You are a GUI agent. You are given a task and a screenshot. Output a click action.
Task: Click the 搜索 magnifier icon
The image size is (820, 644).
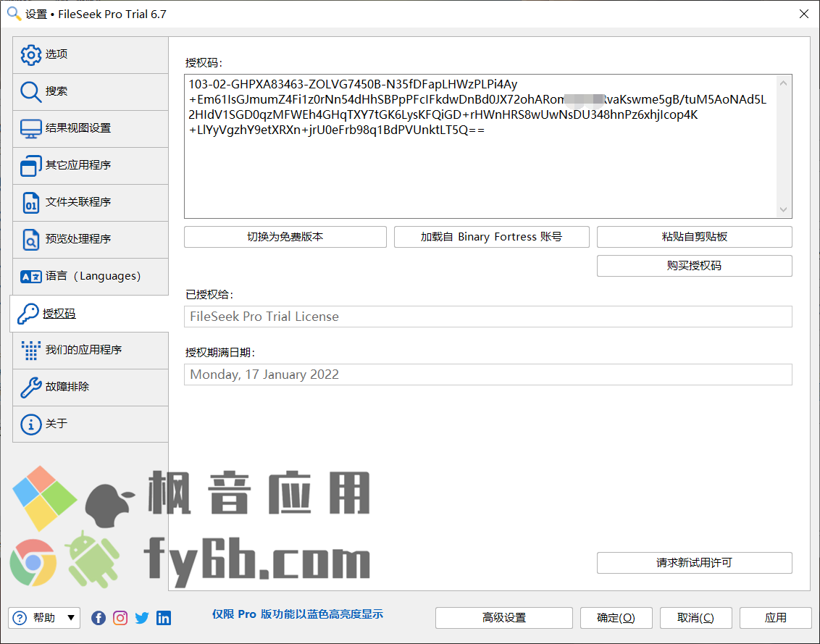point(31,91)
